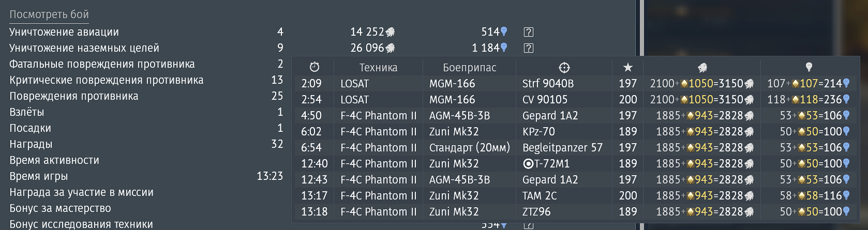
Task: Select the Техника column header
Action: coord(378,68)
